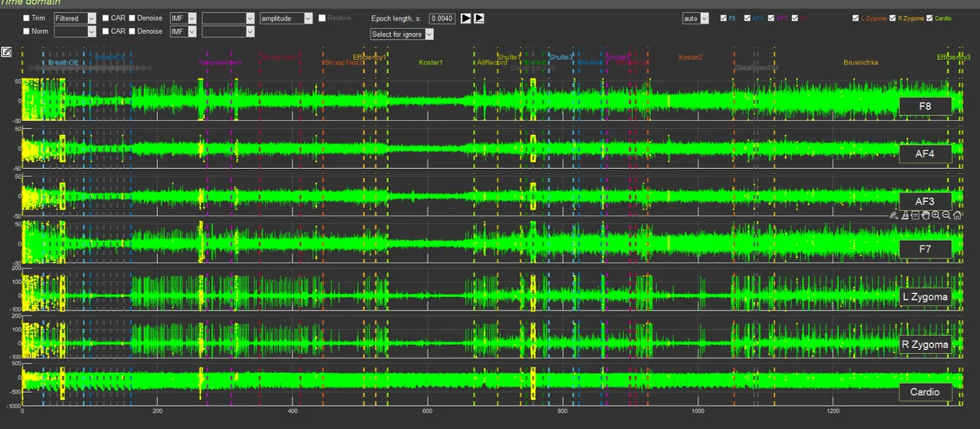The height and width of the screenshot is (429, 980).
Task: Uncheck the L Zygoma channel checkbox
Action: pyautogui.click(x=856, y=18)
